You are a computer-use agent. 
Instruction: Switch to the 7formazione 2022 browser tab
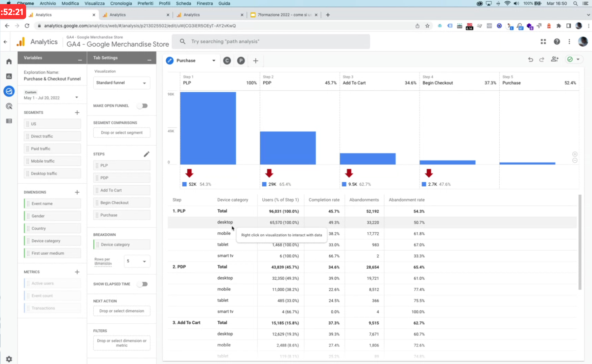coord(284,15)
